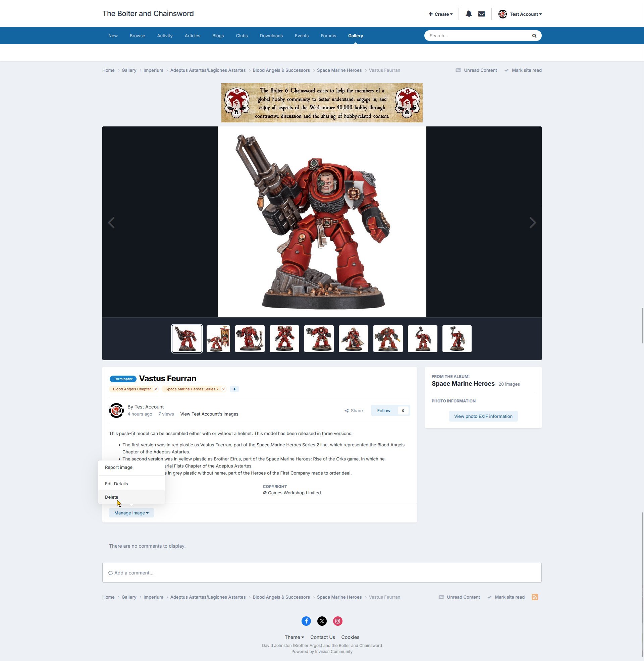The image size is (644, 661).
Task: Select Delete from Manage Image menu
Action: coord(112,497)
